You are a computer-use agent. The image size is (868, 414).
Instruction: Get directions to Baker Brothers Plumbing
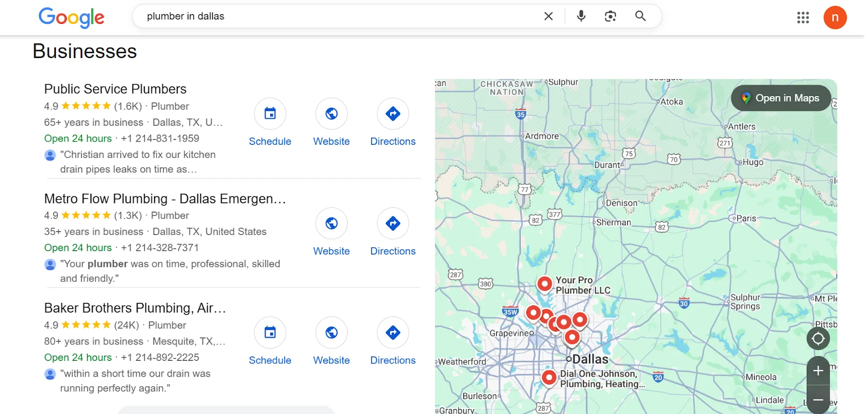393,341
